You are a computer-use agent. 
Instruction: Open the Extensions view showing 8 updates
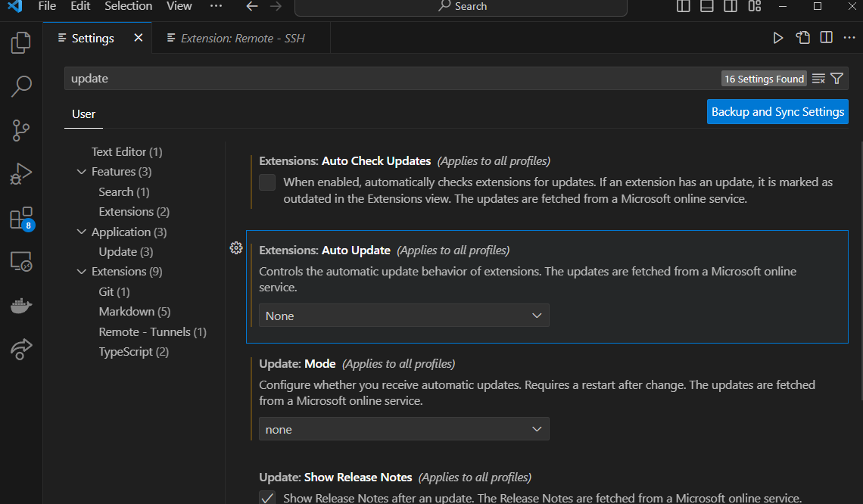click(20, 217)
